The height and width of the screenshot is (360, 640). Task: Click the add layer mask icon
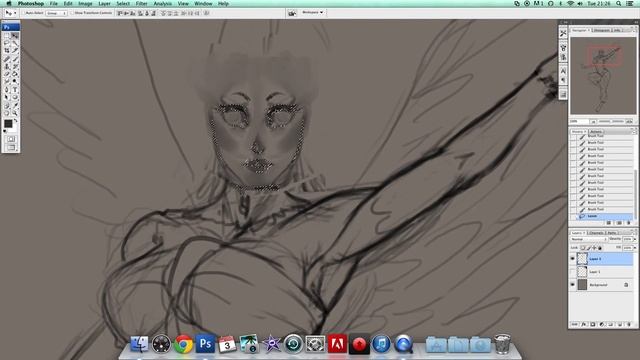[x=593, y=324]
